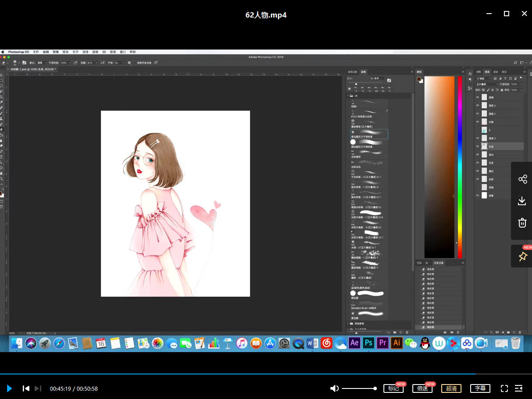Open the 倍速 playback speed button
This screenshot has height=399, width=532.
pyautogui.click(x=422, y=388)
